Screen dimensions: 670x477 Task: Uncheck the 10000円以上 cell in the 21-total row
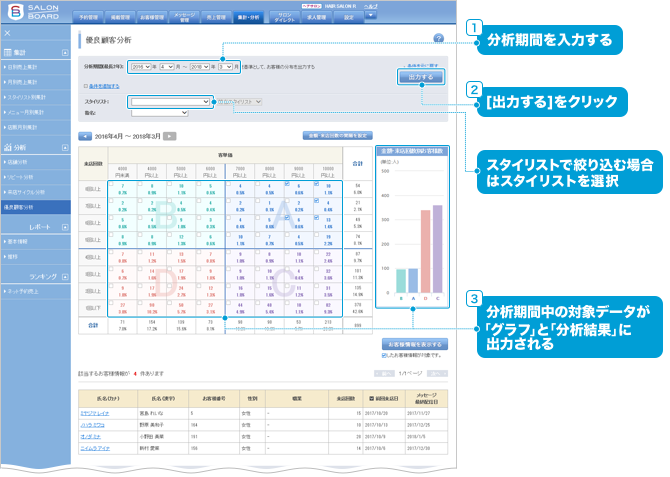317,201
